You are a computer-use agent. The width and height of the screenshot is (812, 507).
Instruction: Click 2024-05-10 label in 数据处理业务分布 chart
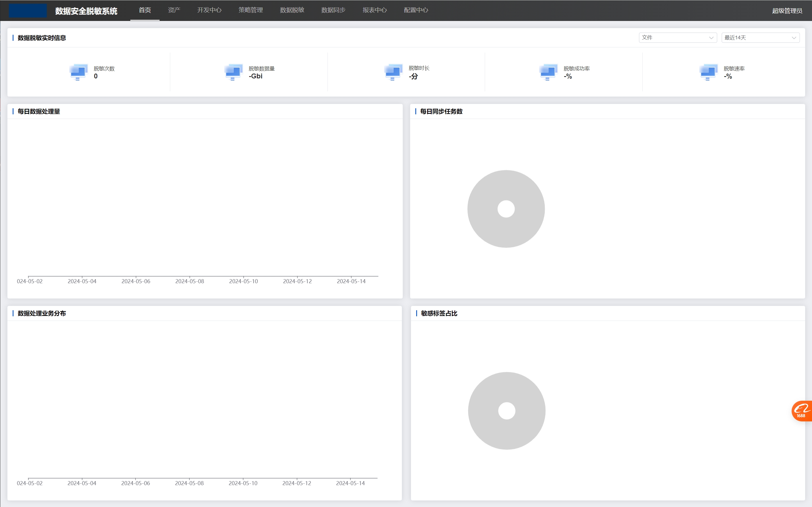click(x=243, y=483)
